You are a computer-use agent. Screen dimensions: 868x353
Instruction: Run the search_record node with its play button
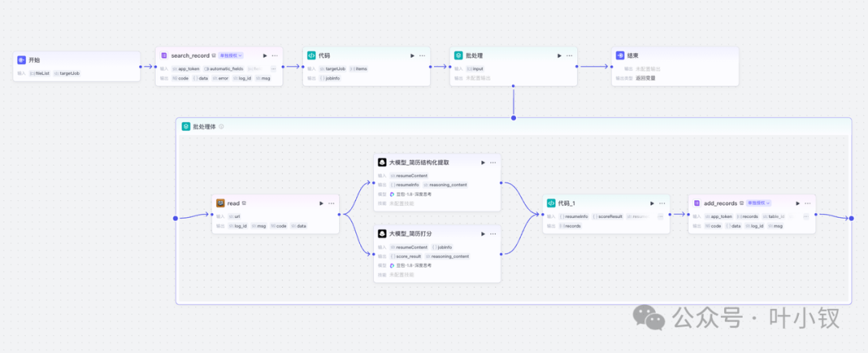(x=265, y=55)
